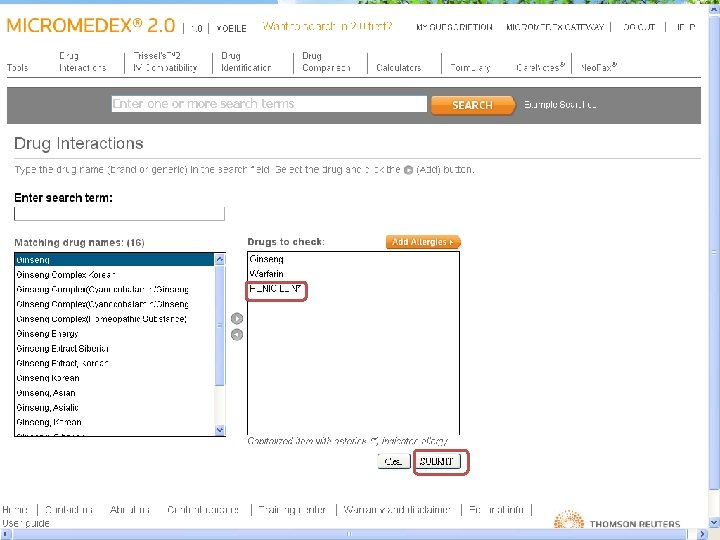The height and width of the screenshot is (540, 720).
Task: Click matching list scroll up arrow
Action: 219,259
